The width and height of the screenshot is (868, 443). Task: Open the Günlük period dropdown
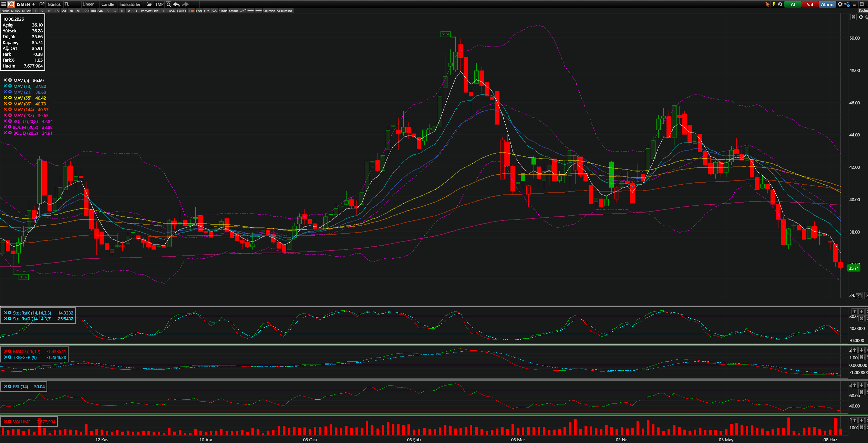(54, 4)
